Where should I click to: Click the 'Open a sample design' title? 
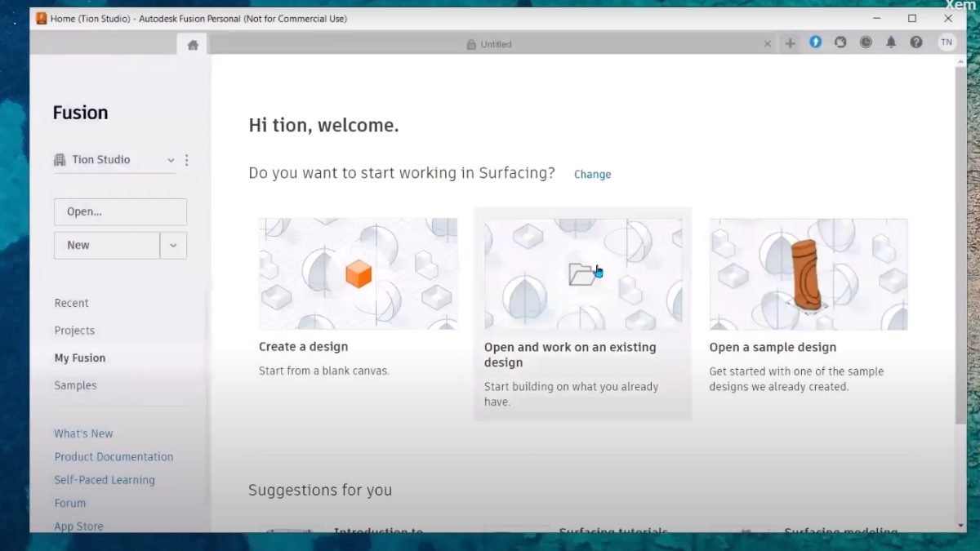coord(773,347)
